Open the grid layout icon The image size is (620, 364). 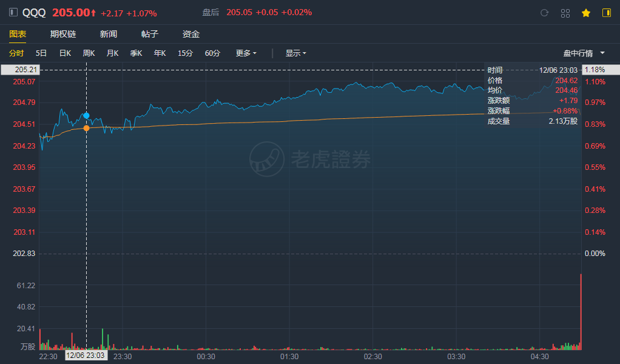click(565, 13)
